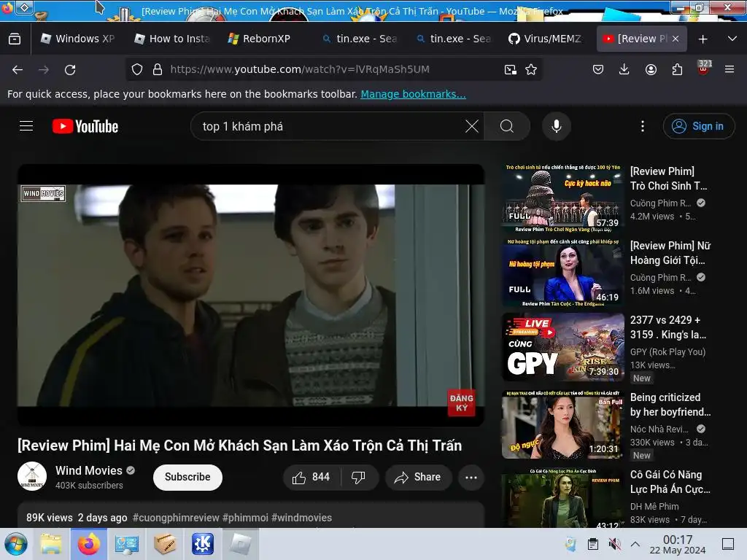This screenshot has height=560, width=747.
Task: Open the GPY live stream thumbnail
Action: (562, 347)
